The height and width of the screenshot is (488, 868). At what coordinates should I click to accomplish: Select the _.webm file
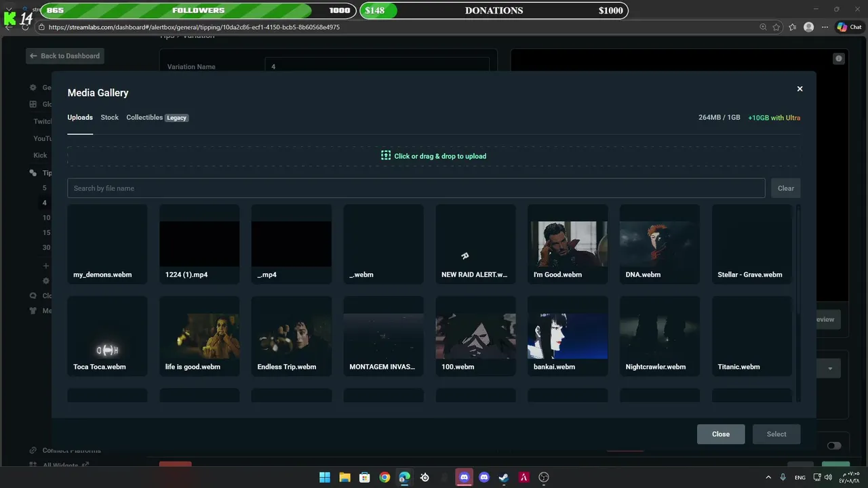(383, 244)
